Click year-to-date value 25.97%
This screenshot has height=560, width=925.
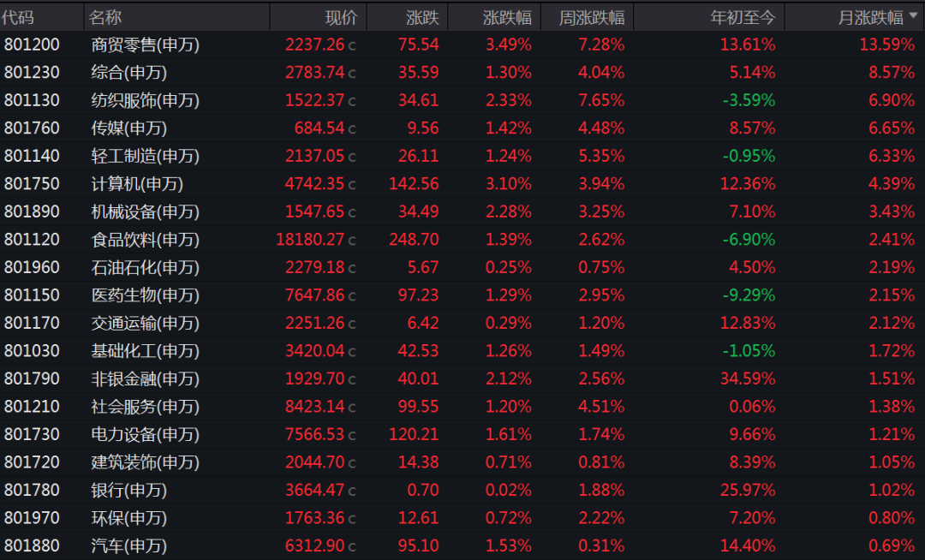coord(748,489)
